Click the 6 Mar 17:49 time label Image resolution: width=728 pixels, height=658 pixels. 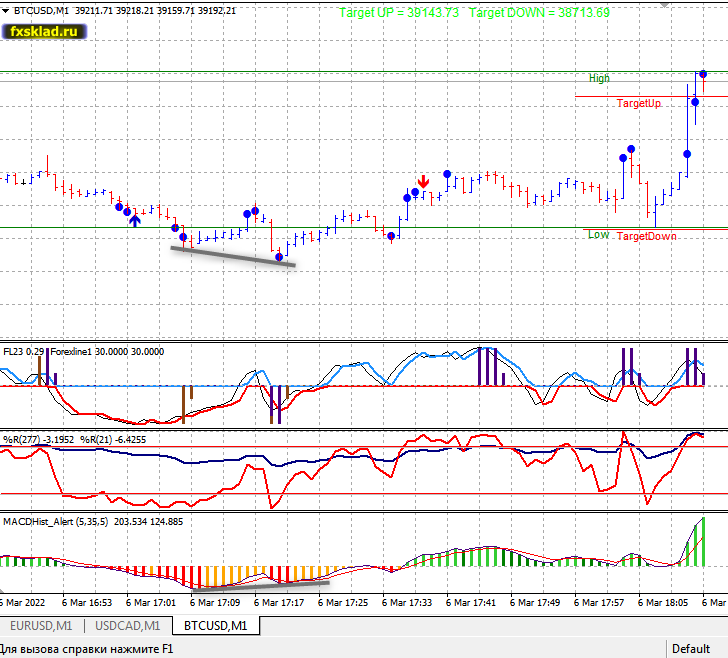pyautogui.click(x=535, y=602)
